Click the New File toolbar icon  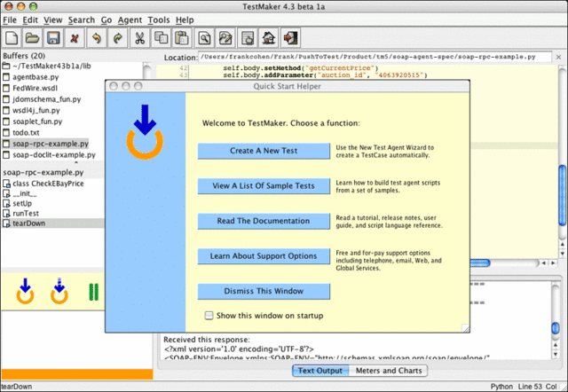[x=12, y=38]
